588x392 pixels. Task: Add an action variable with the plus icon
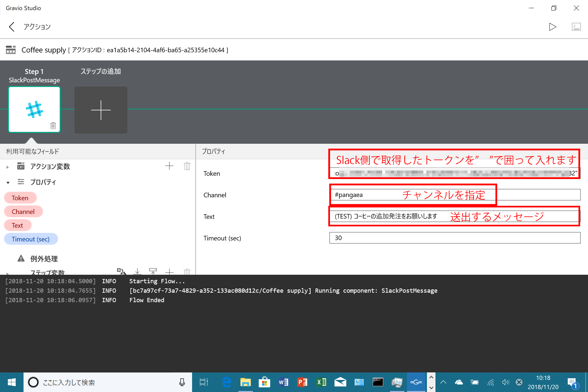[169, 166]
